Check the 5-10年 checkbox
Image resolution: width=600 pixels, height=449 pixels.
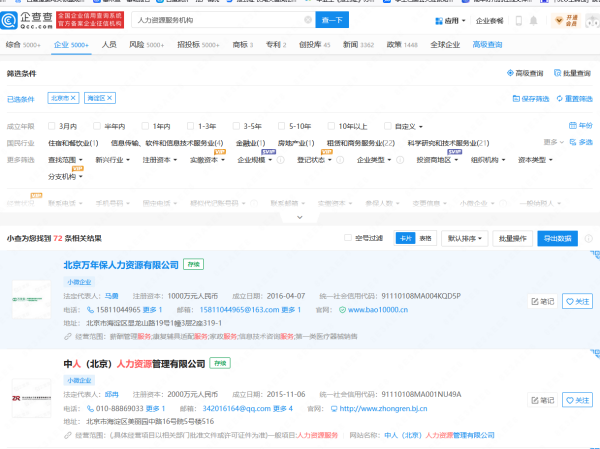pyautogui.click(x=282, y=126)
